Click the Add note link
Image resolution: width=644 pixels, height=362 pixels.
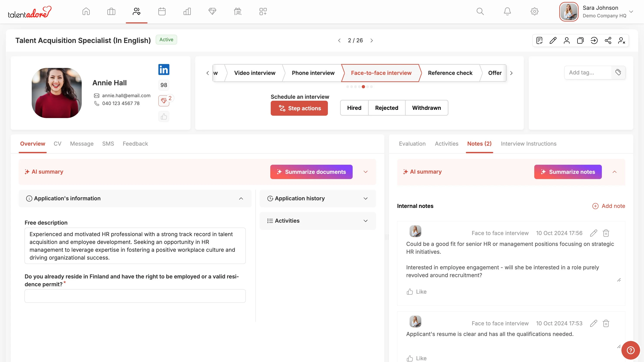point(609,206)
